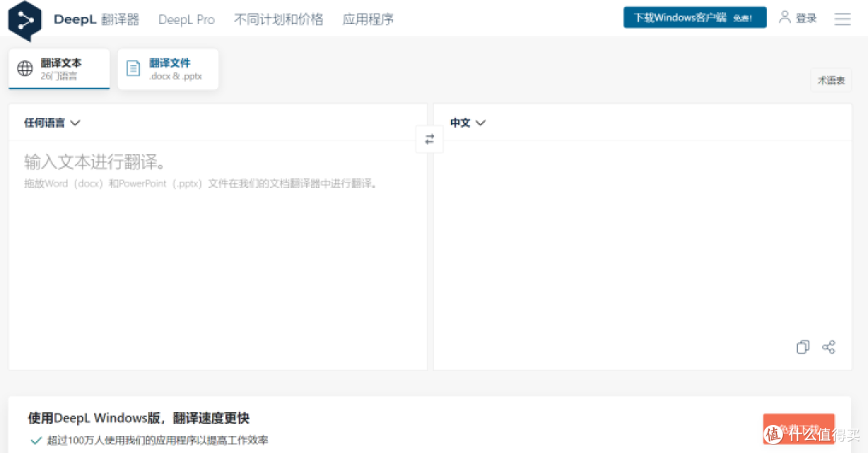Click checkmark icon beside 超过100万人 text

click(x=36, y=440)
